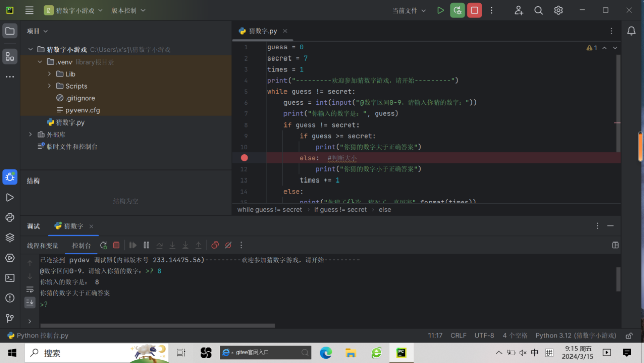Open Search Everywhere magnifier icon

coord(538,10)
